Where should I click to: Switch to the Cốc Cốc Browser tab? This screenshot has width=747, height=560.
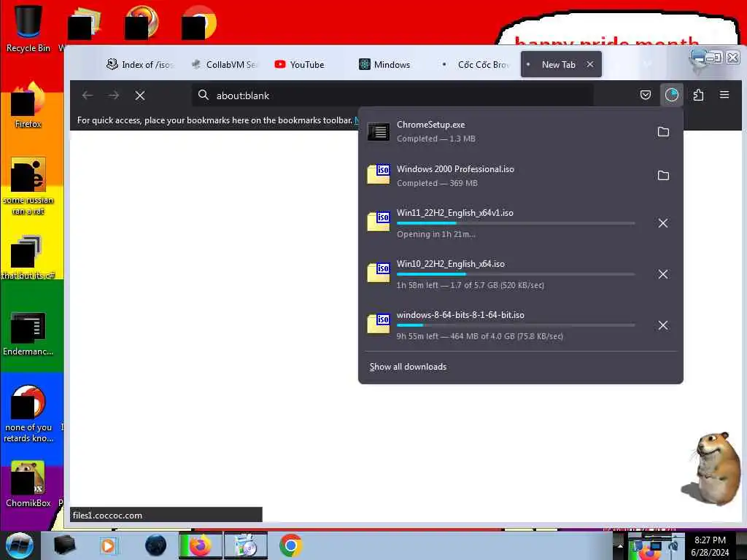coord(476,64)
